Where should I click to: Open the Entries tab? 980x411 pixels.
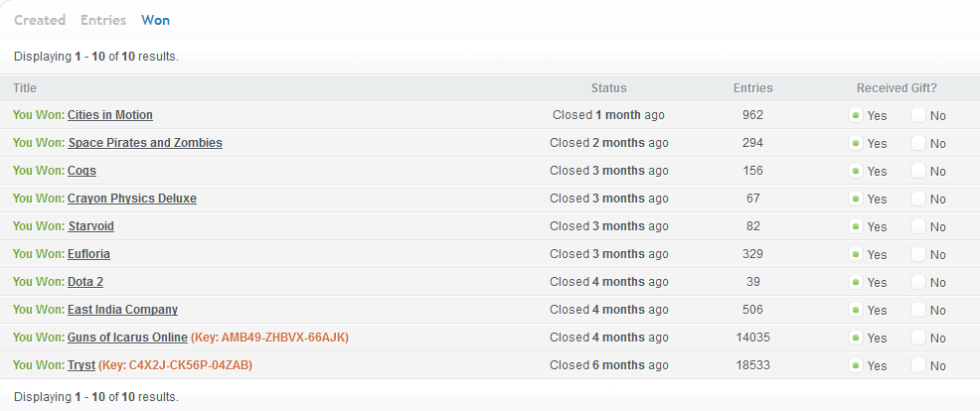pos(103,20)
